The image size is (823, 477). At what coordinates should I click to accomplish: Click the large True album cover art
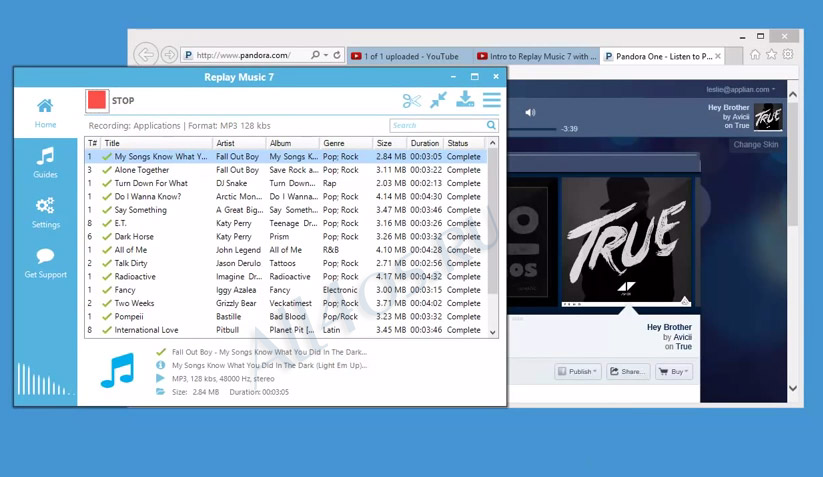pos(627,240)
